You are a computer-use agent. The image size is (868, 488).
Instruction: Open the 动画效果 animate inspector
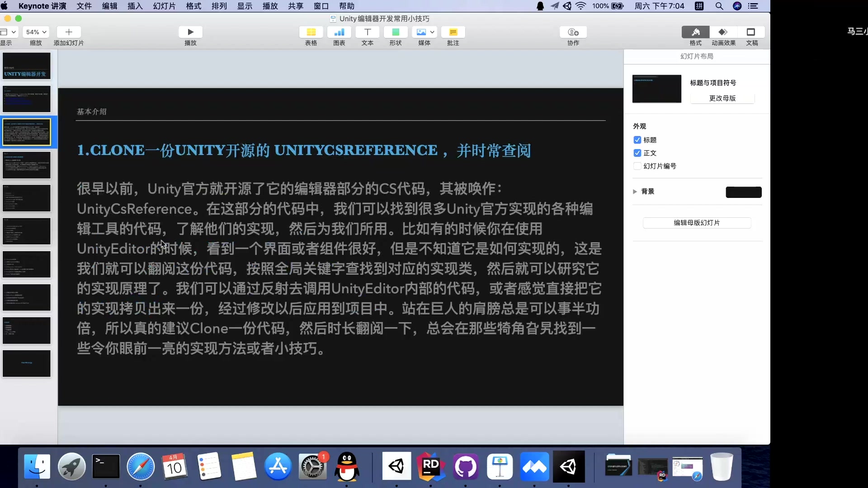[x=723, y=32]
